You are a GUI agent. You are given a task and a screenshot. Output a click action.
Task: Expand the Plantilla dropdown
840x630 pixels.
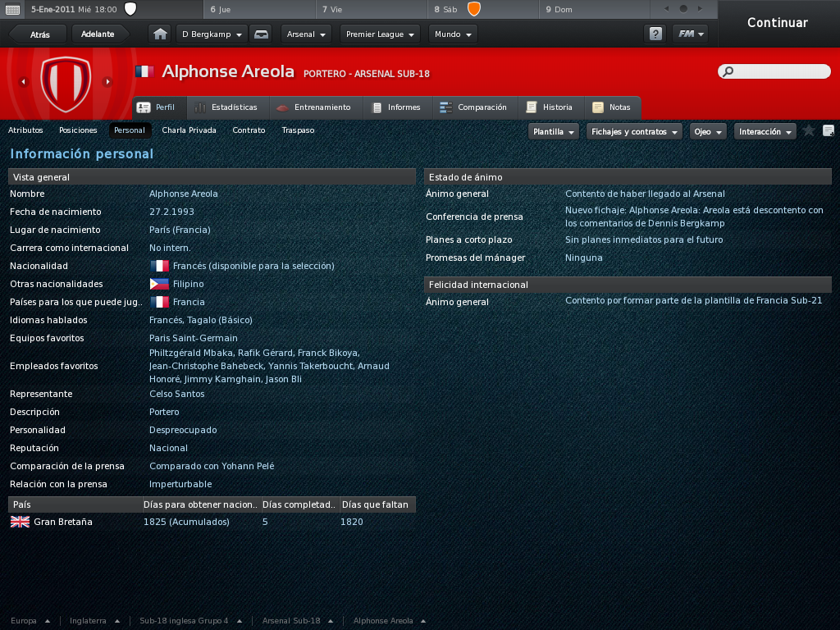click(x=554, y=132)
